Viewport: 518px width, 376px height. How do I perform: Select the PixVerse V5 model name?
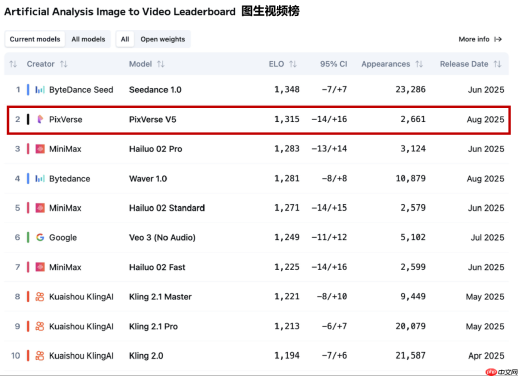tap(152, 119)
